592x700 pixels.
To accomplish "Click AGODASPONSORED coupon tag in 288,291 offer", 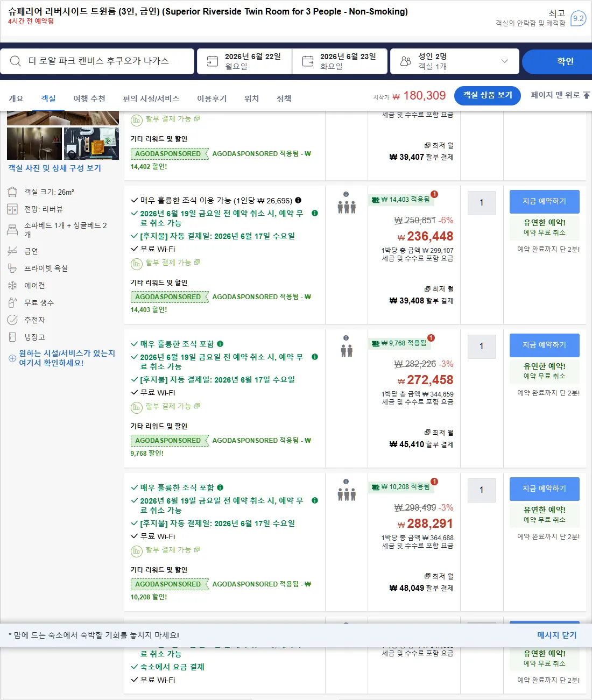I will click(169, 584).
